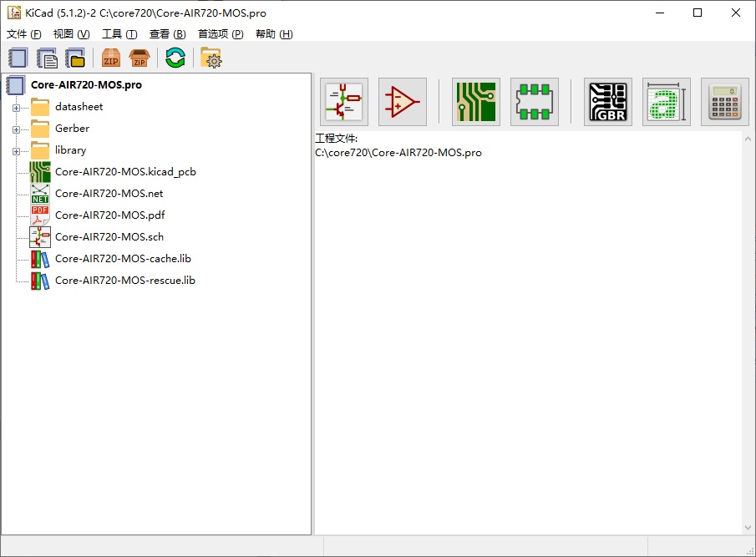Select the library folder name
Viewport: 756px width, 557px height.
(x=70, y=149)
